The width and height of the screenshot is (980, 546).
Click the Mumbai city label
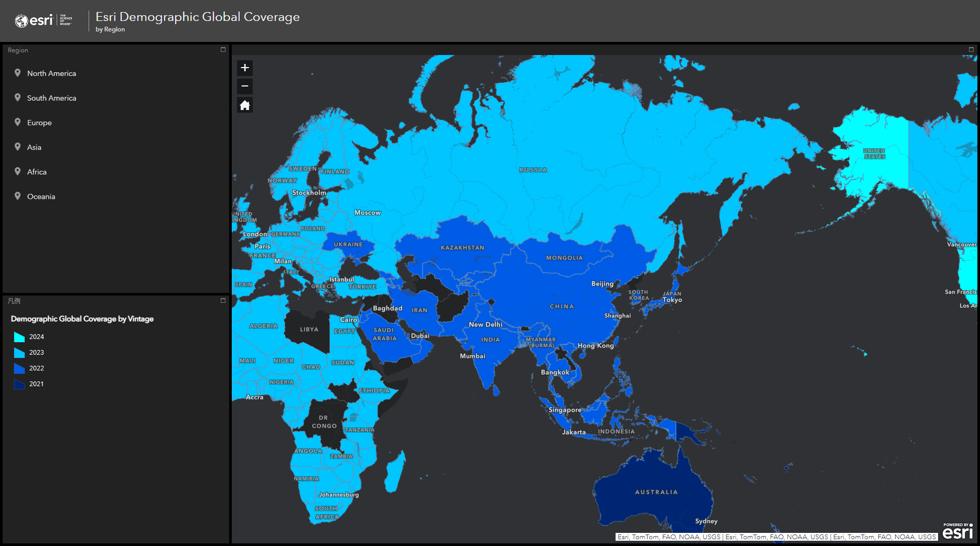click(472, 356)
